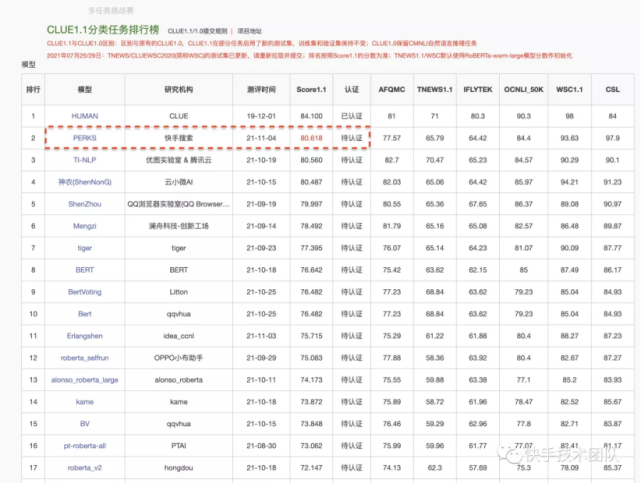This screenshot has height=483, width=641.
Task: Click the PTAI institution cell
Action: point(179,446)
